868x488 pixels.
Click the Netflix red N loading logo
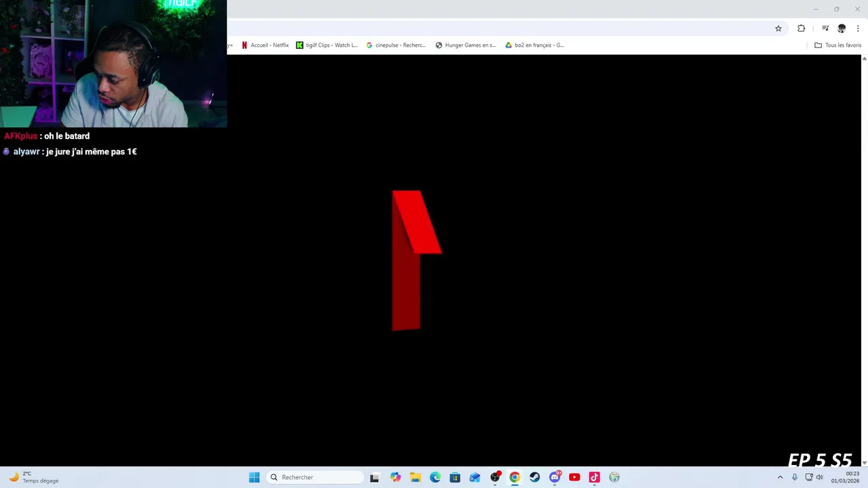point(416,261)
